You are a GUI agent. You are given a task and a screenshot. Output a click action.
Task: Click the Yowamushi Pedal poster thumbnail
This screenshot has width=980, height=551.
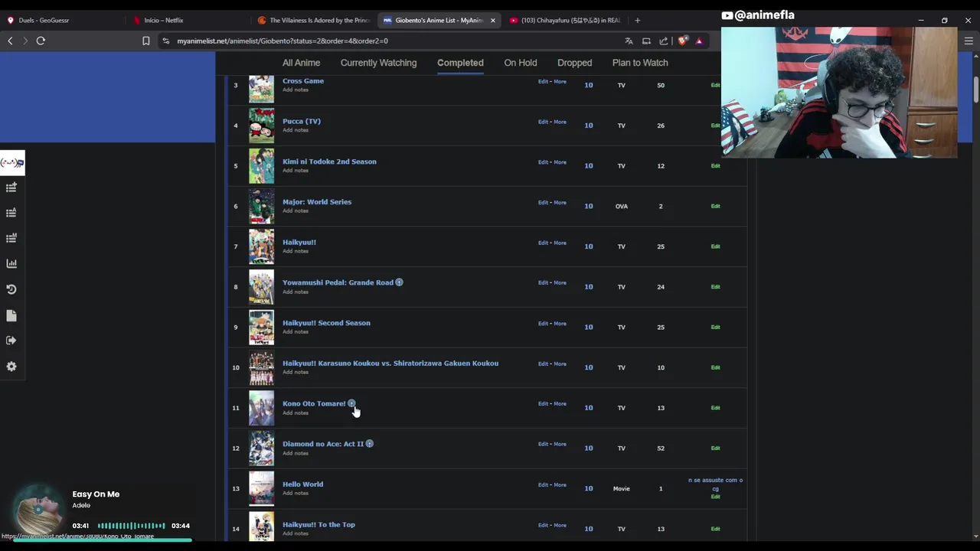tap(261, 287)
